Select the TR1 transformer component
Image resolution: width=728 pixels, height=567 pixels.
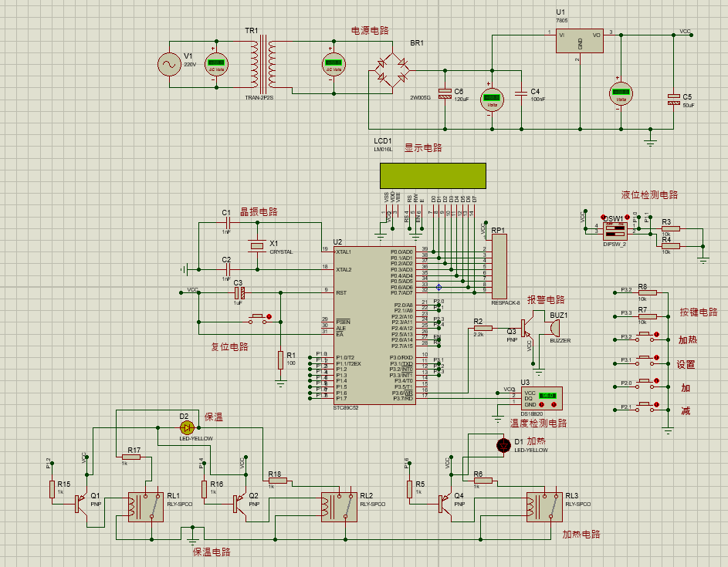coord(261,66)
